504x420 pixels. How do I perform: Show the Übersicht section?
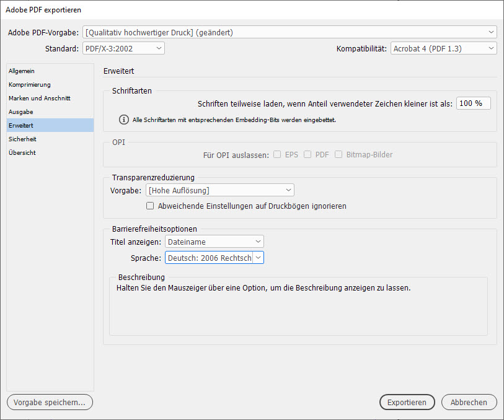[22, 153]
